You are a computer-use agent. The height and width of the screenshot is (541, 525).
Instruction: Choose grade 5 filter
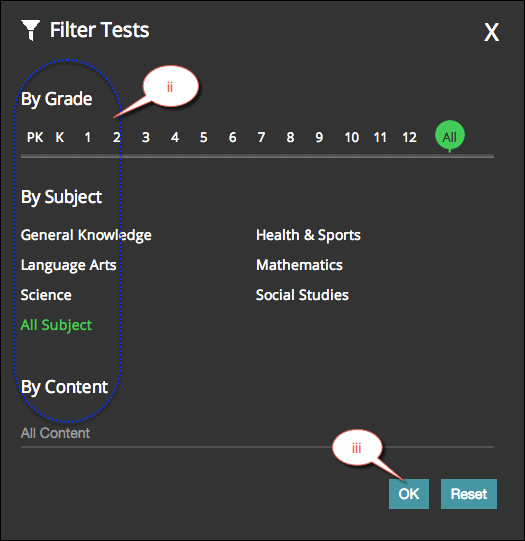pyautogui.click(x=204, y=137)
